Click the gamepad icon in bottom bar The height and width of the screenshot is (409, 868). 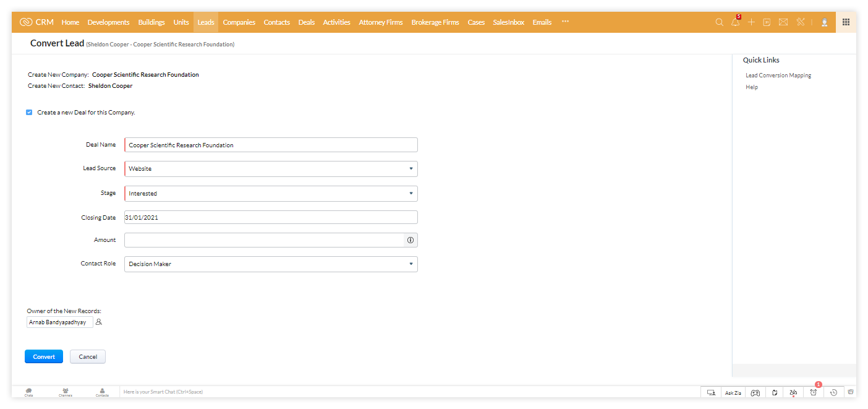pos(755,392)
